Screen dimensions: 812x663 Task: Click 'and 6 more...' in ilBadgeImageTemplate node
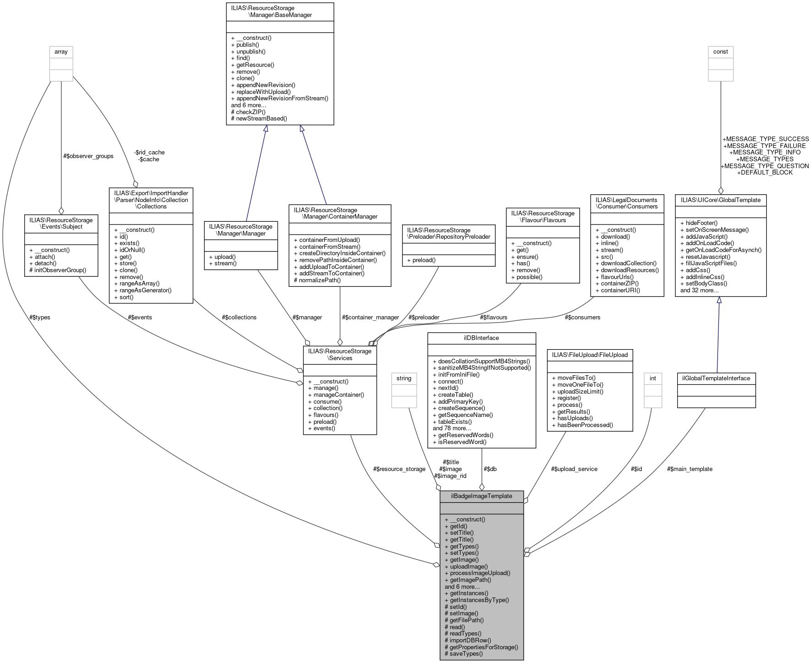pos(462,586)
